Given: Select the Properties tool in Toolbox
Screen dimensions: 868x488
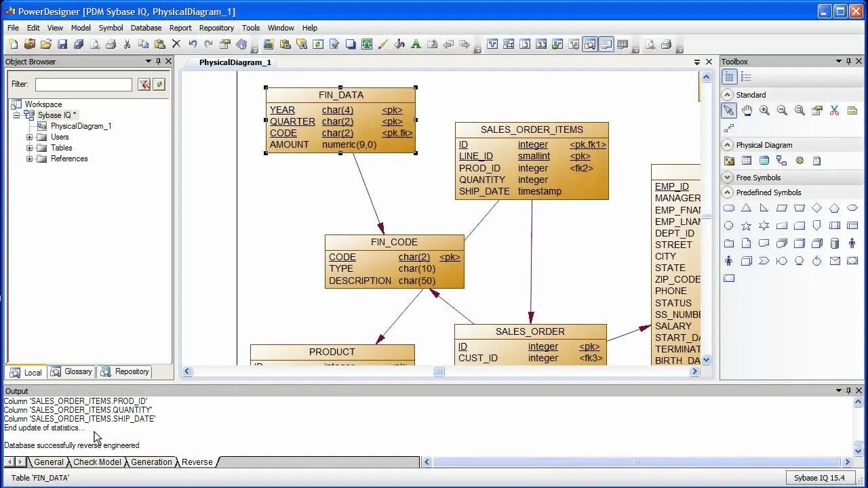Looking at the screenshot, I should tap(817, 110).
